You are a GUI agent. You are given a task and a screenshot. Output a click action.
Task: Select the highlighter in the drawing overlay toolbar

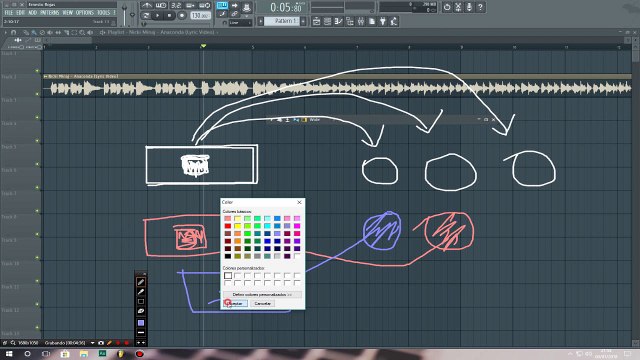pyautogui.click(x=140, y=292)
